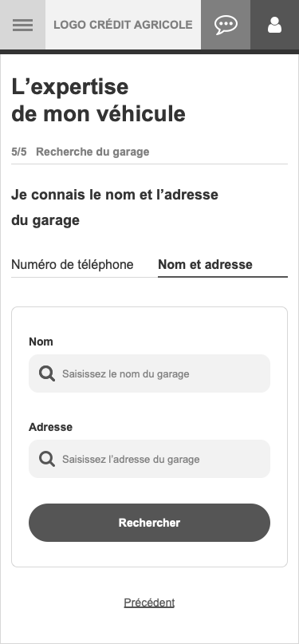Open the chat speech-bubble icon
299x644 pixels.
226,25
